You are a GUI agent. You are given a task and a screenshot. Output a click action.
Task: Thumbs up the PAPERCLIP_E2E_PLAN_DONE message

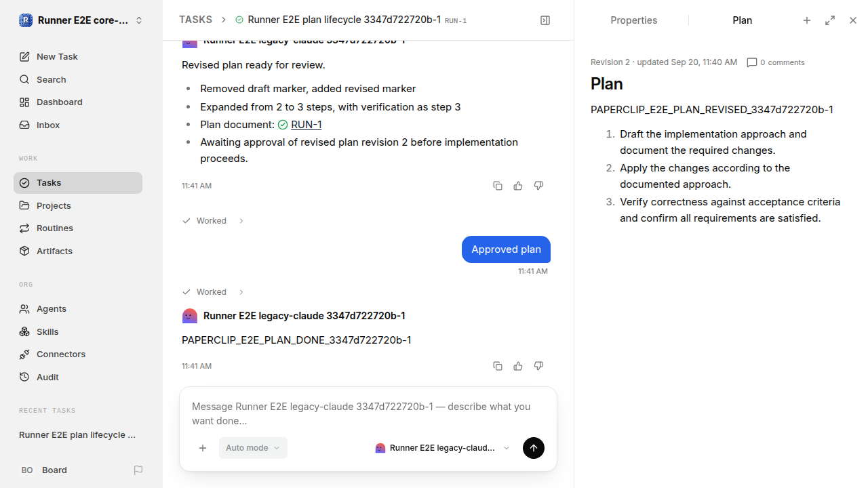518,366
